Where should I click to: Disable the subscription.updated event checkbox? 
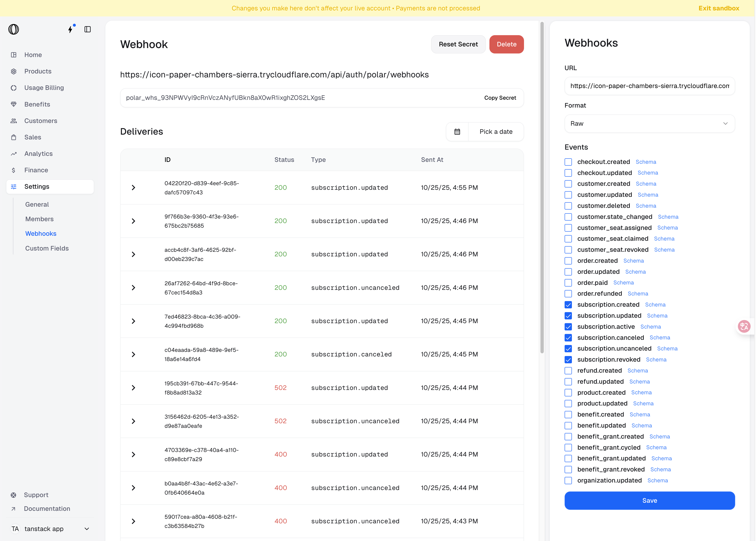pos(568,315)
